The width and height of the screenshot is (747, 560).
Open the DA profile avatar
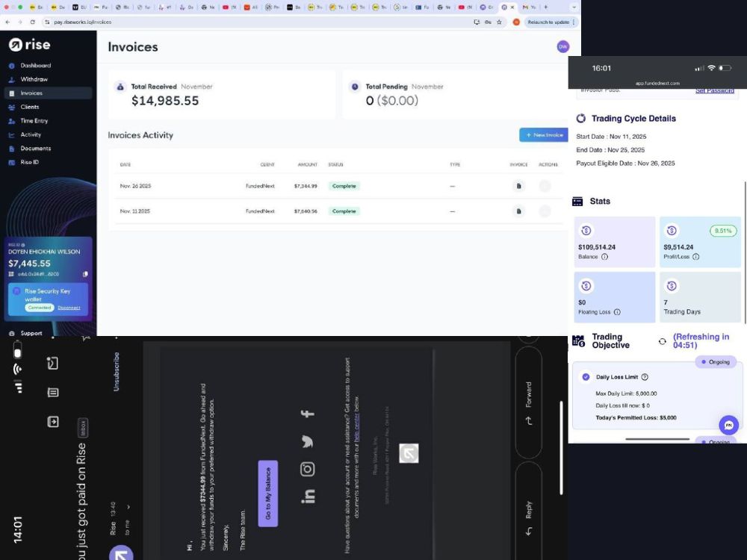[x=562, y=46]
